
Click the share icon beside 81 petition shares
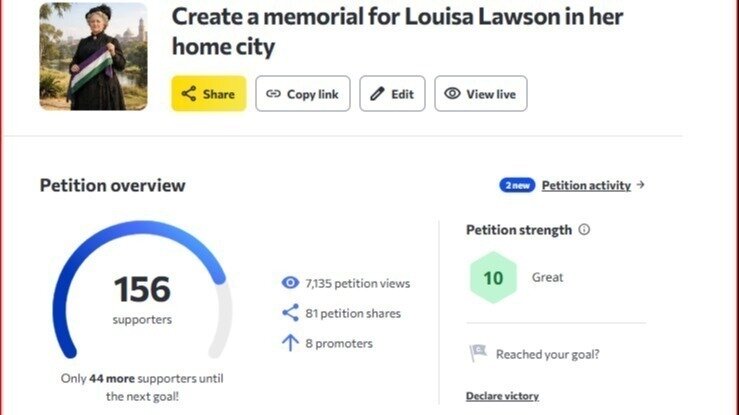tap(290, 313)
